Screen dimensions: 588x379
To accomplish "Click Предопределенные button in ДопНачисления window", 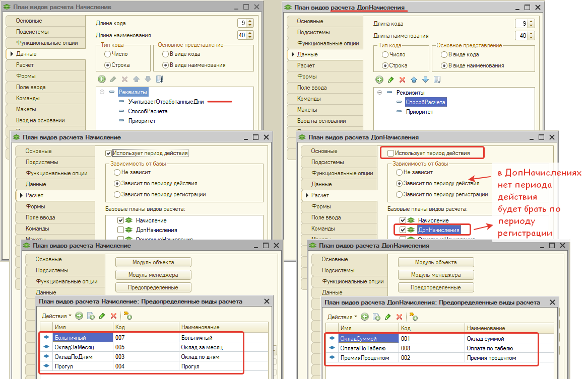I will click(x=436, y=287).
